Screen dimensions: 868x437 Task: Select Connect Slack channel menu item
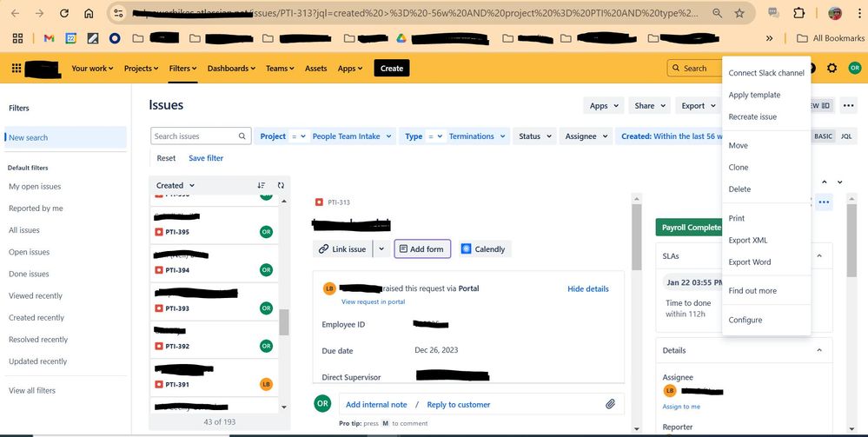[x=766, y=73]
